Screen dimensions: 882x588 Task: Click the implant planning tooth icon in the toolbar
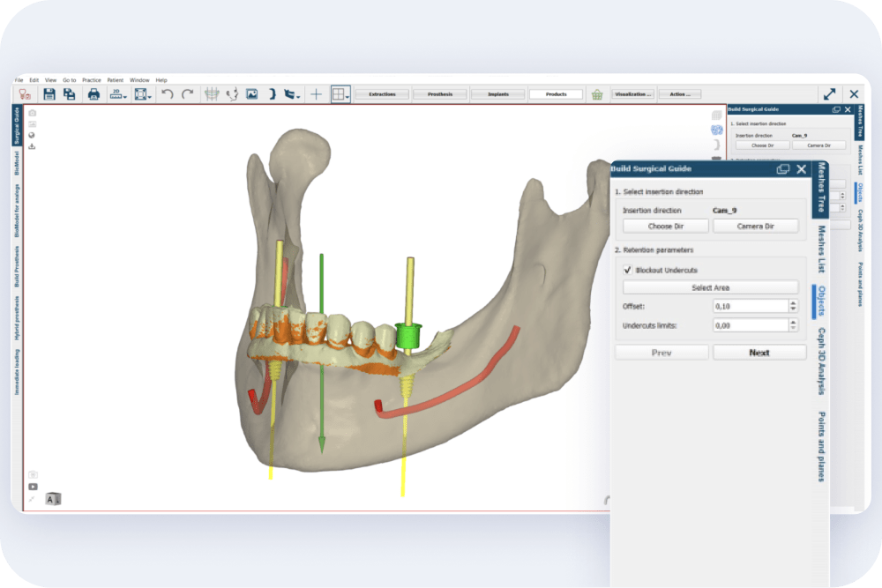[x=24, y=93]
